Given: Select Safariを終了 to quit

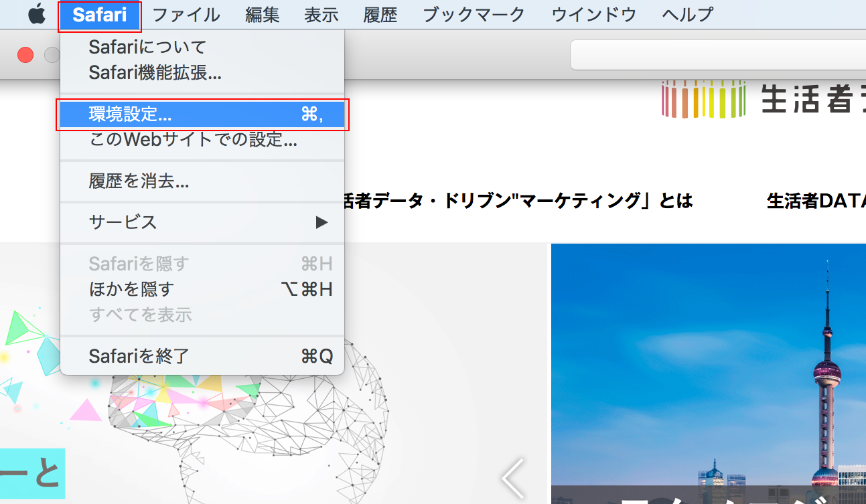Looking at the screenshot, I should coord(202,355).
